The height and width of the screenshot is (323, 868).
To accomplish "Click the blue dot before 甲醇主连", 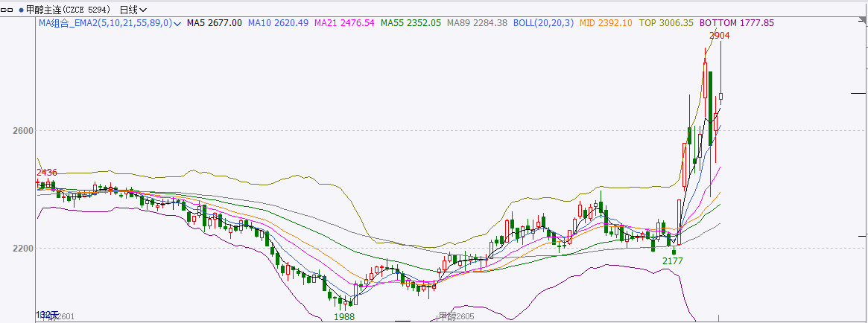I will [x=19, y=10].
